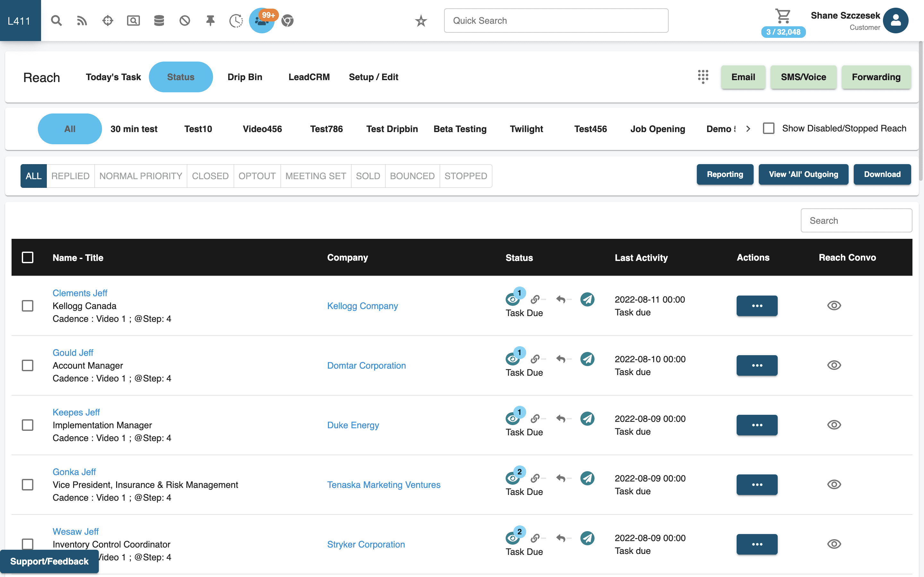Click the crosshair target icon
This screenshot has height=577, width=924.
(x=108, y=21)
